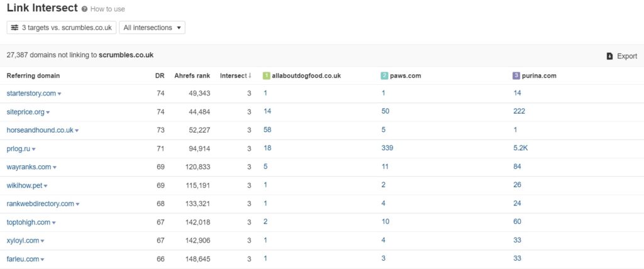Screen dimensions: 644x269
Task: Click allaboutdogfood count 18 for prlog.ru
Action: tap(267, 148)
